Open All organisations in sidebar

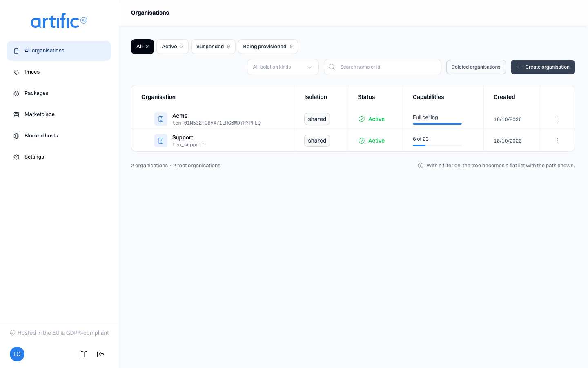coord(59,51)
